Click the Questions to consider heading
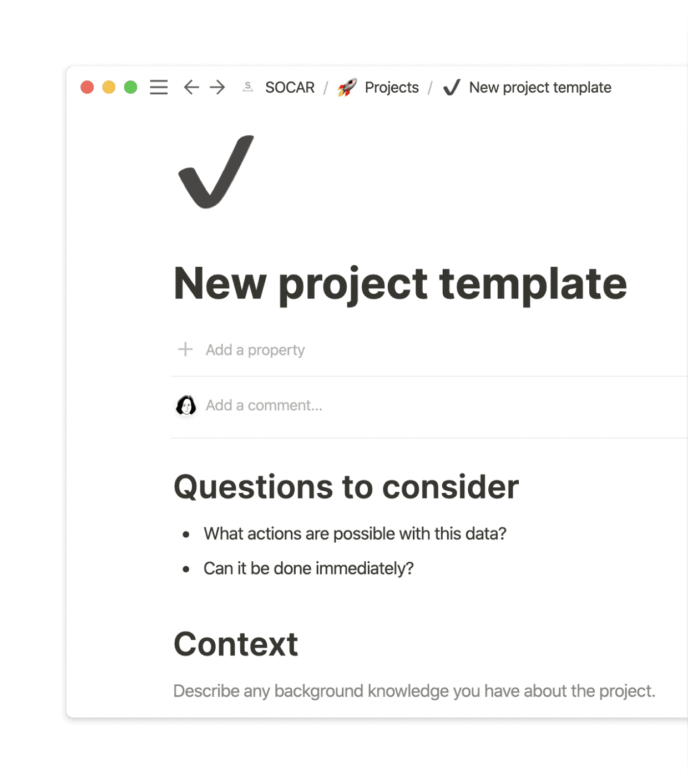 click(x=346, y=487)
